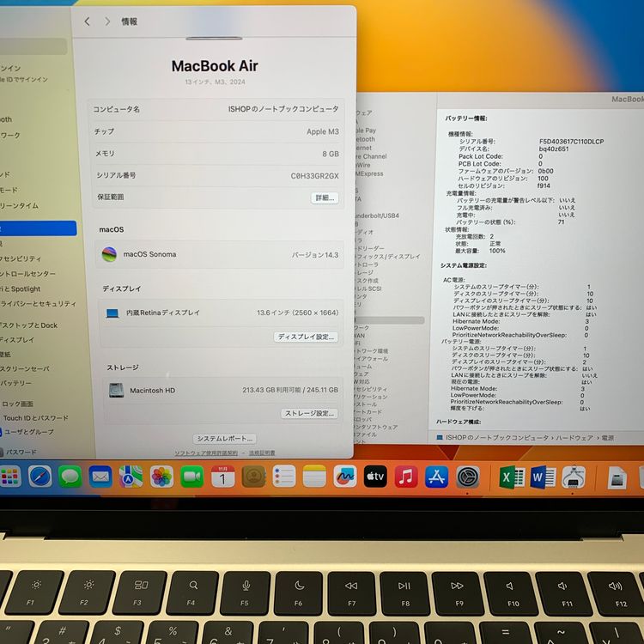Viewport: 644px width, 644px height.
Task: Click the built-in Retina display icon
Action: 112,313
